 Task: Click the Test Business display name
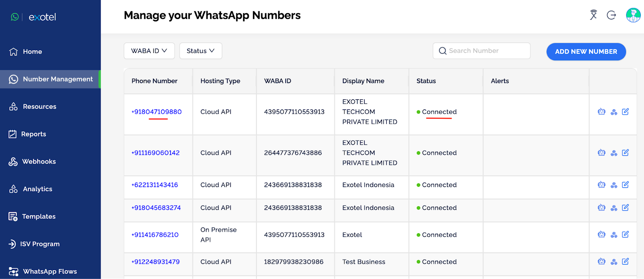364,262
